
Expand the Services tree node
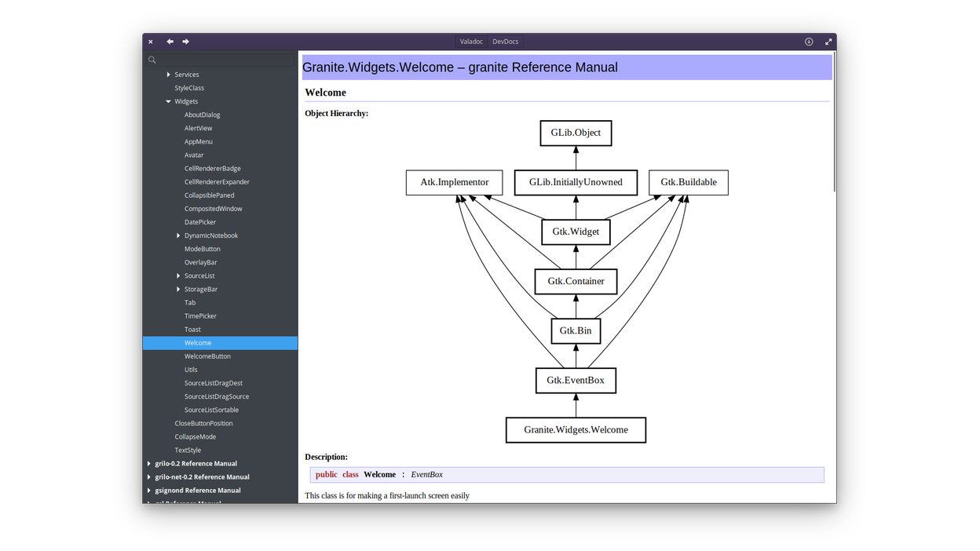168,75
